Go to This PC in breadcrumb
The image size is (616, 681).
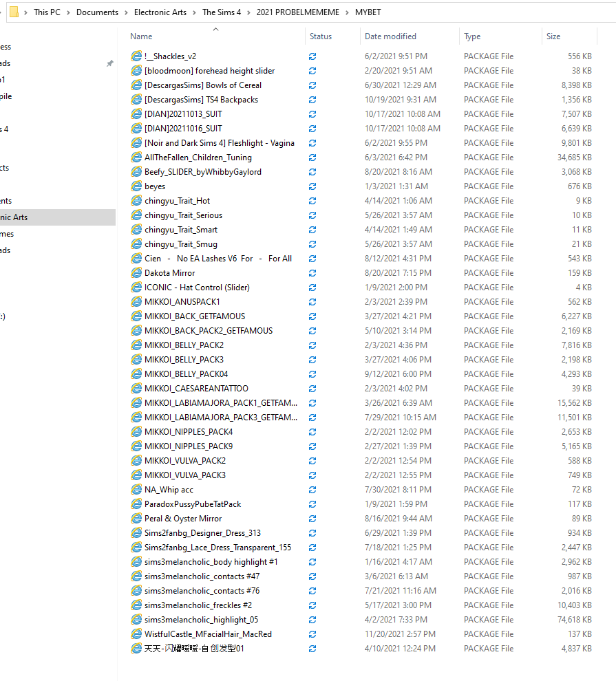[47, 12]
